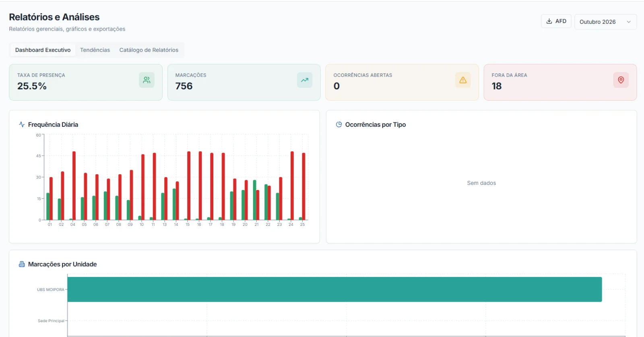Click the chevron arrow in the month selector
This screenshot has width=644, height=337.
pos(629,22)
